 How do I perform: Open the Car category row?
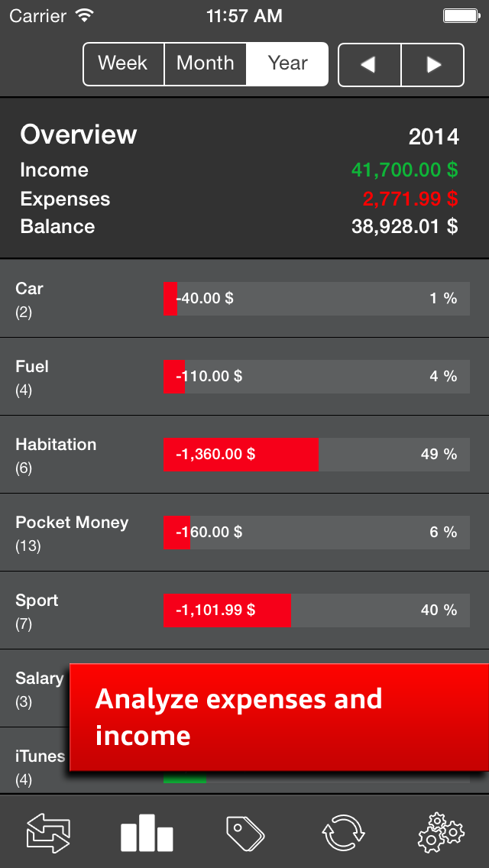(x=244, y=298)
